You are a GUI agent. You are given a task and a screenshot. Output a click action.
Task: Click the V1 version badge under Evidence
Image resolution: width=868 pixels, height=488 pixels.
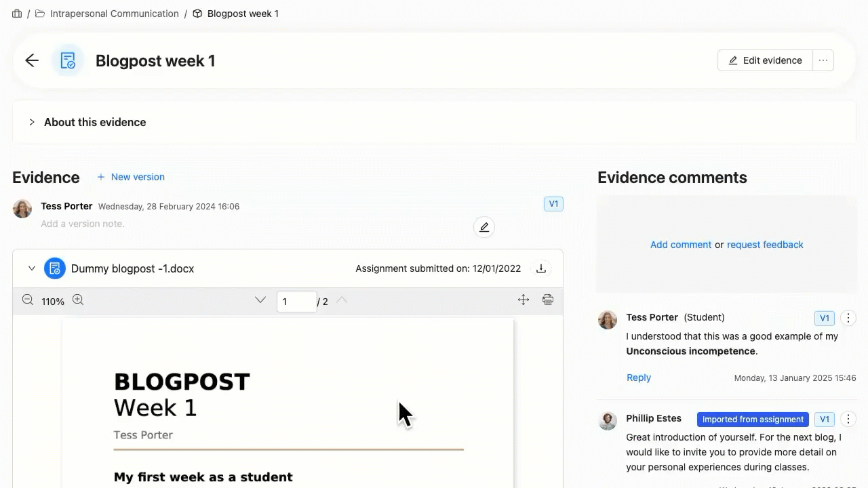(x=553, y=204)
